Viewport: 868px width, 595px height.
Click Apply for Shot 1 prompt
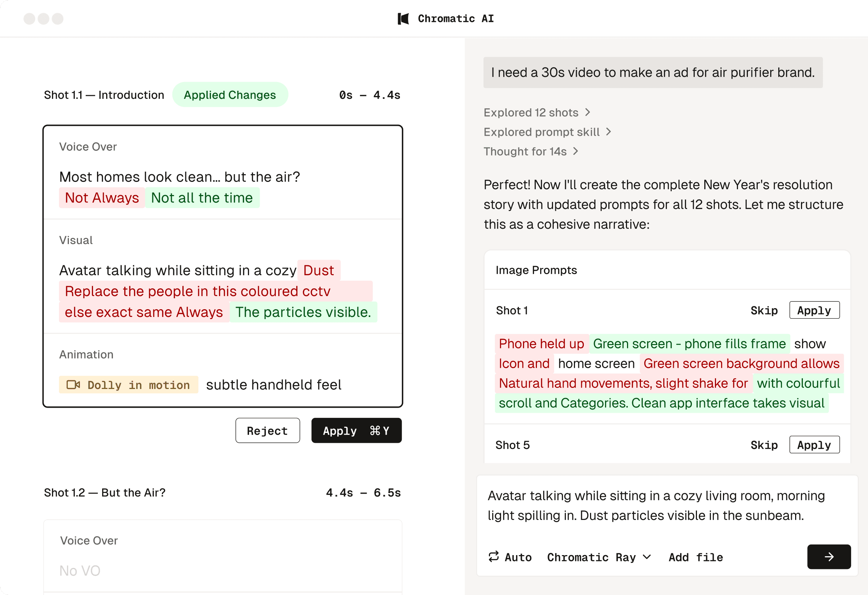(x=814, y=310)
